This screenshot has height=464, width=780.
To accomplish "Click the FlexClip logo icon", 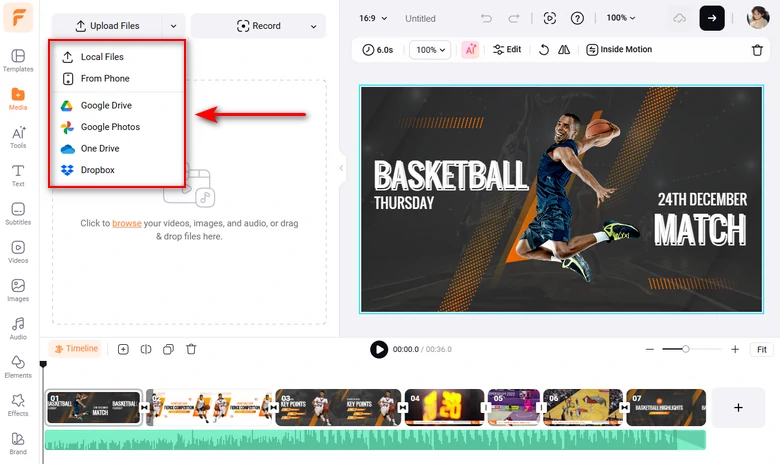I will [x=18, y=17].
